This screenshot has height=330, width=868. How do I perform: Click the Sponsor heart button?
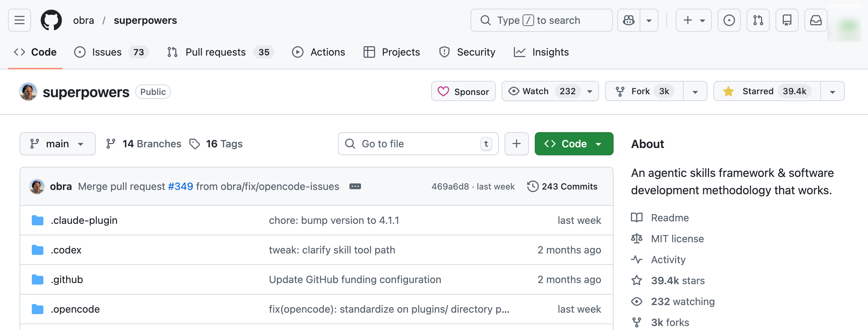click(x=463, y=91)
